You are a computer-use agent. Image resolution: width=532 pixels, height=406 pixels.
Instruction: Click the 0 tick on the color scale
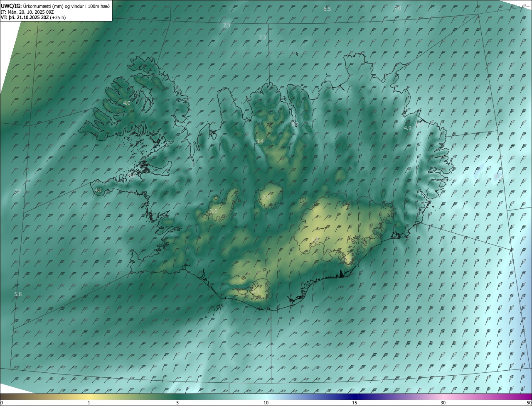click(2, 403)
